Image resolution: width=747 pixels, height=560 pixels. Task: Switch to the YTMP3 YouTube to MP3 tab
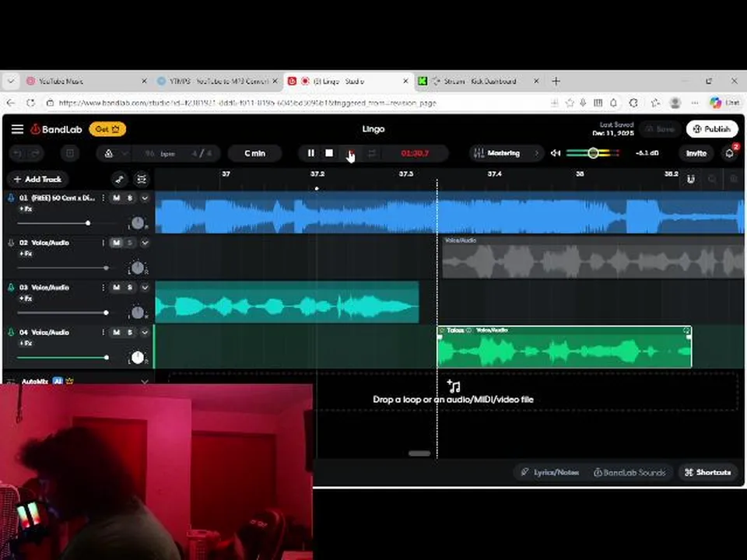pyautogui.click(x=217, y=82)
